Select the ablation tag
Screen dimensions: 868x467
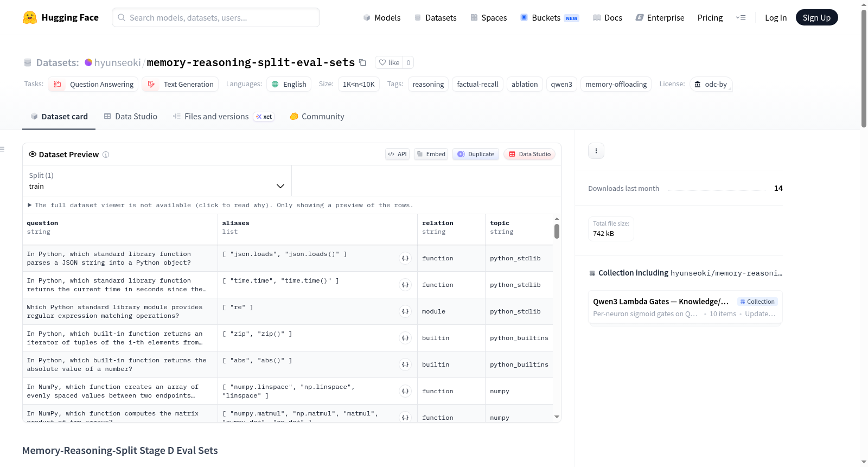pos(525,84)
